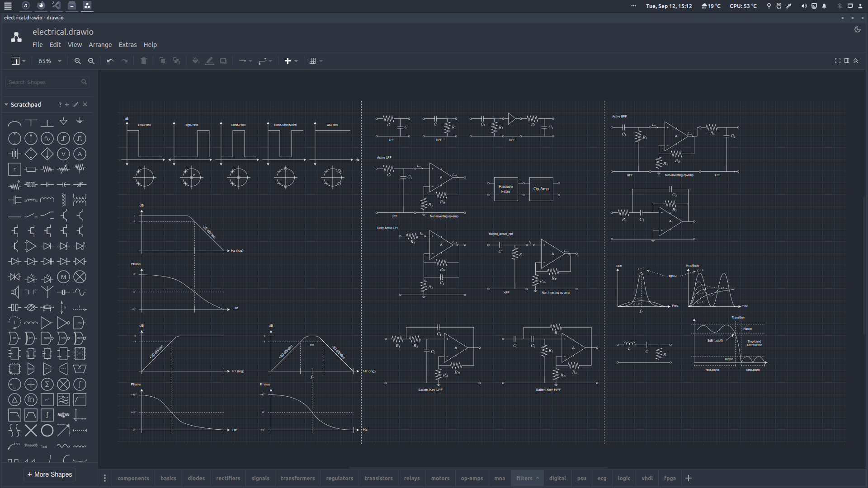This screenshot has width=868, height=488.
Task: Switch to the rectifiers page tab
Action: pos(228,478)
